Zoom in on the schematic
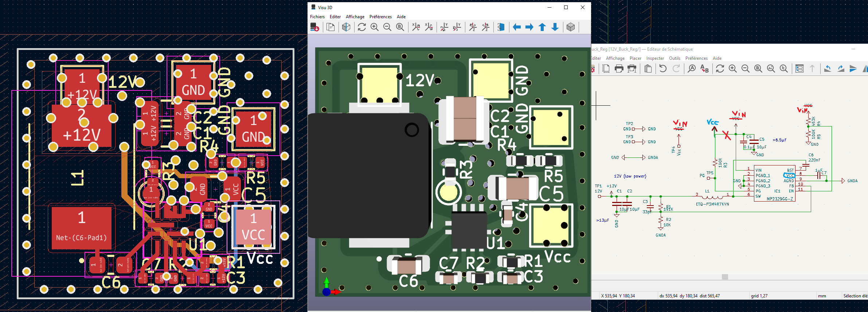The width and height of the screenshot is (868, 312). click(x=732, y=69)
